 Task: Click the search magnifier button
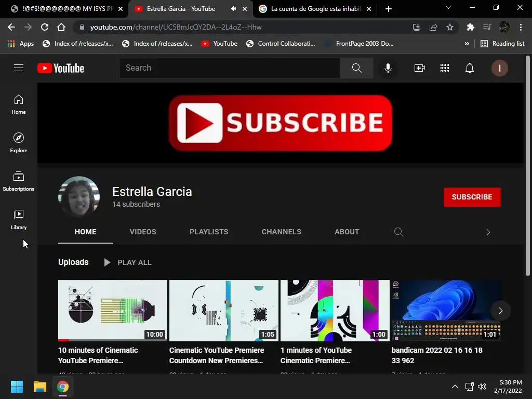[356, 68]
